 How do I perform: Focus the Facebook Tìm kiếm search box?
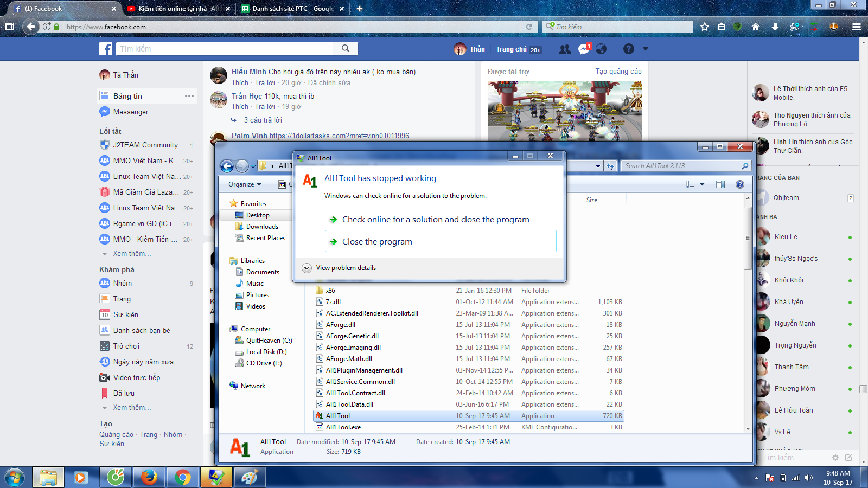click(x=225, y=49)
